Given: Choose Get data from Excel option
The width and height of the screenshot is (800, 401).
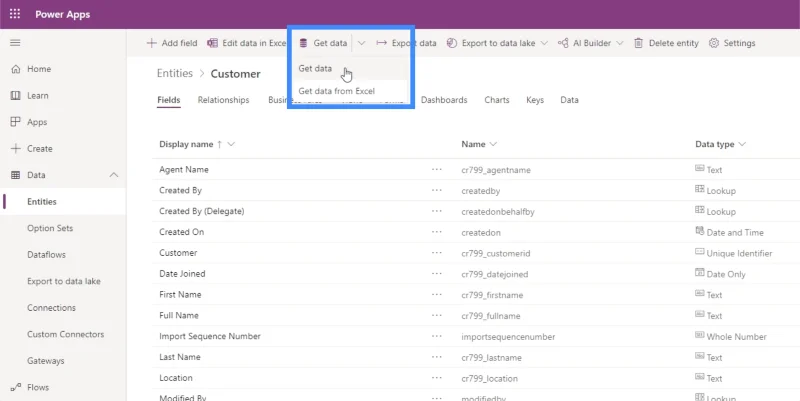Looking at the screenshot, I should tap(337, 91).
